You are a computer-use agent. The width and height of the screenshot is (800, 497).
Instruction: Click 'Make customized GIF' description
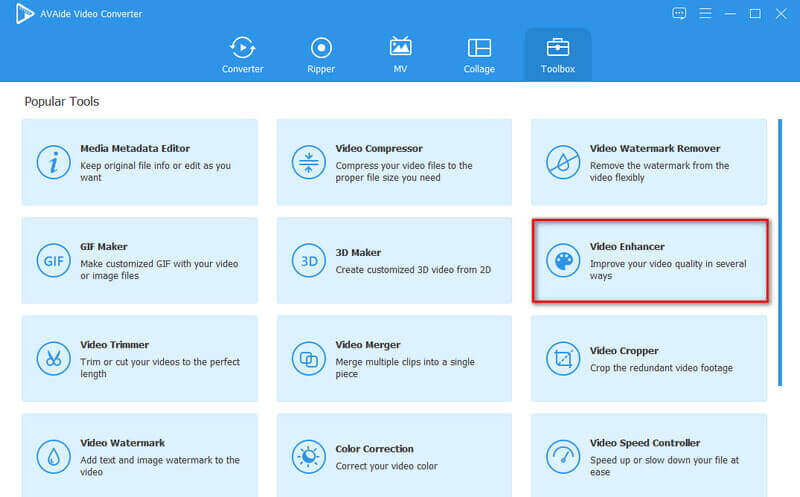tap(159, 269)
